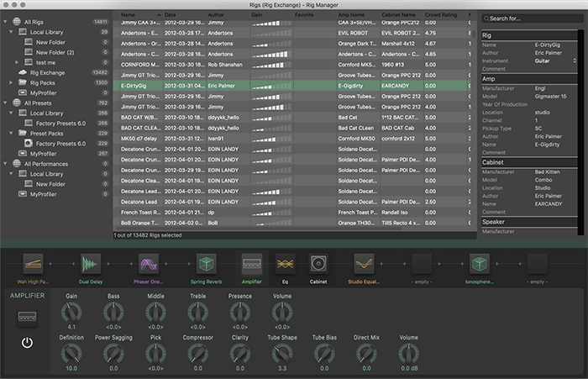Toggle the amplifier power button
This screenshot has height=379, width=588.
point(27,343)
